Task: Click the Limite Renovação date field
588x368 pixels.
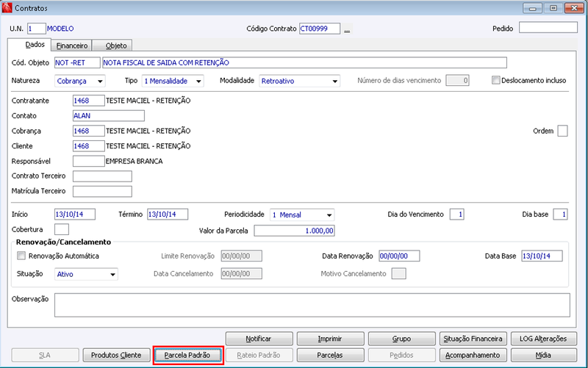Action: [x=242, y=256]
